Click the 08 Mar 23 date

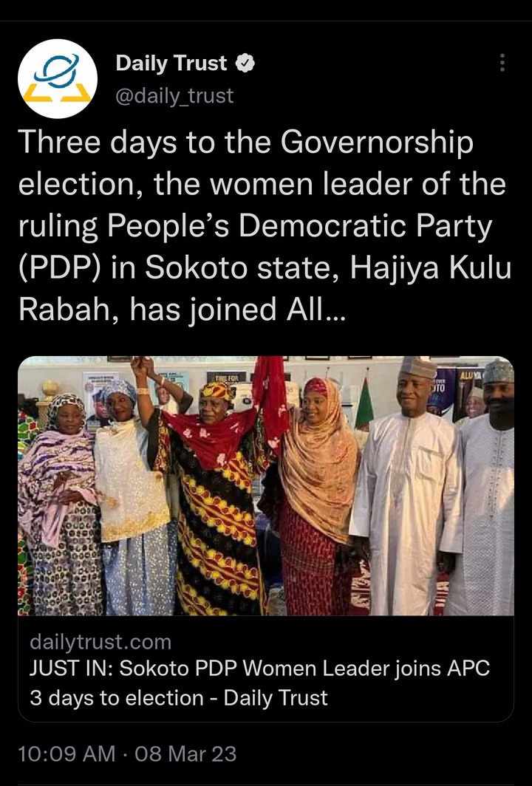tap(185, 754)
